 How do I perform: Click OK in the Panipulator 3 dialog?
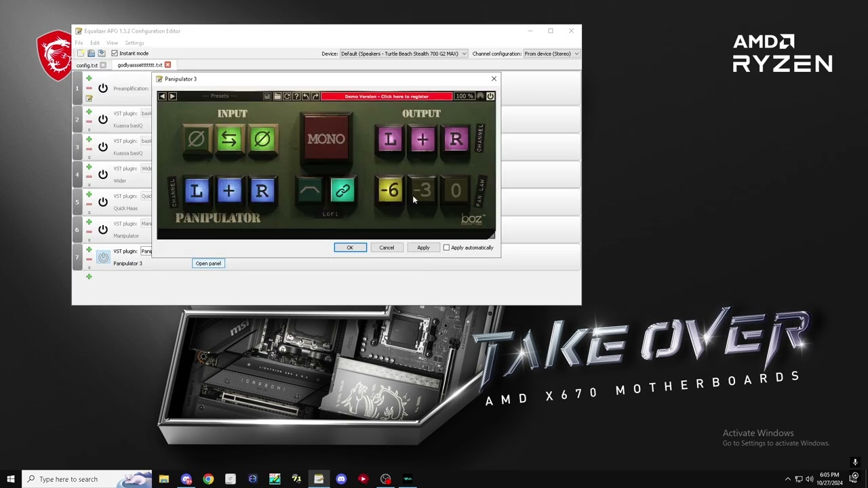pyautogui.click(x=350, y=247)
